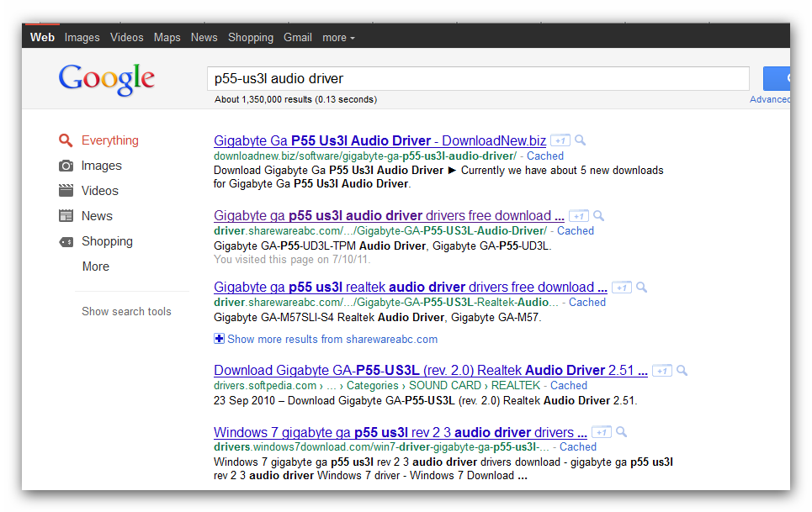Show search tools in sidebar
This screenshot has width=812, height=512.
coord(126,311)
